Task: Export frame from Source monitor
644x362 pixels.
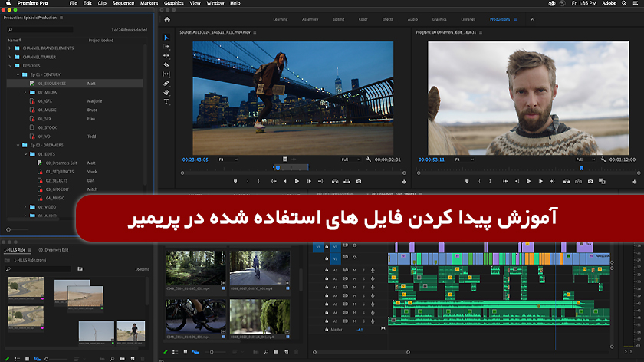Action: click(x=359, y=181)
